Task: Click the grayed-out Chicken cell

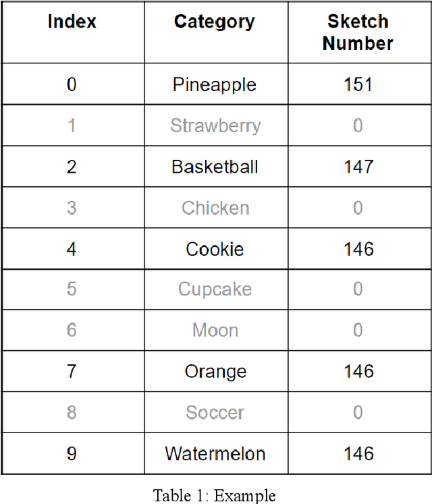Action: [x=215, y=208]
